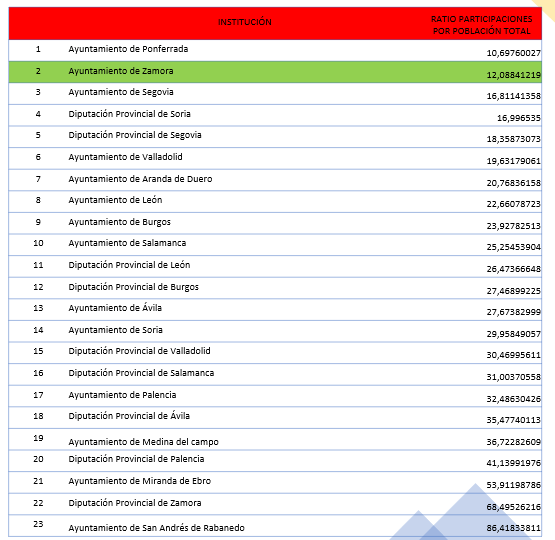Click the ratio value 26,47366648
The width and height of the screenshot is (555, 540).
pyautogui.click(x=514, y=269)
